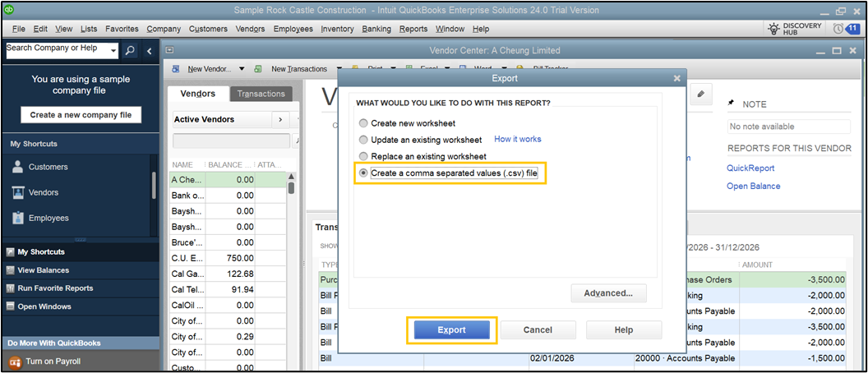Switch to the Transactions tab

[x=261, y=94]
